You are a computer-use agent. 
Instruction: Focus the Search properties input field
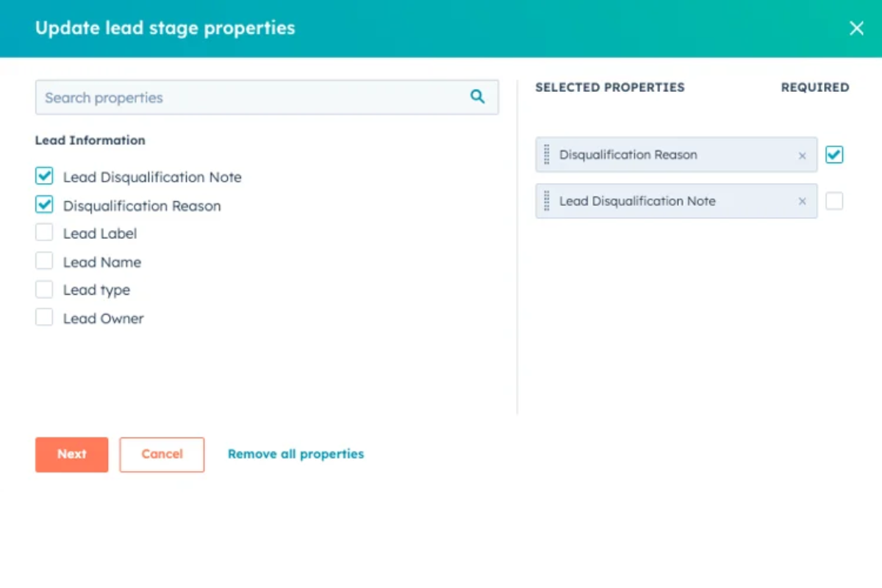point(250,98)
